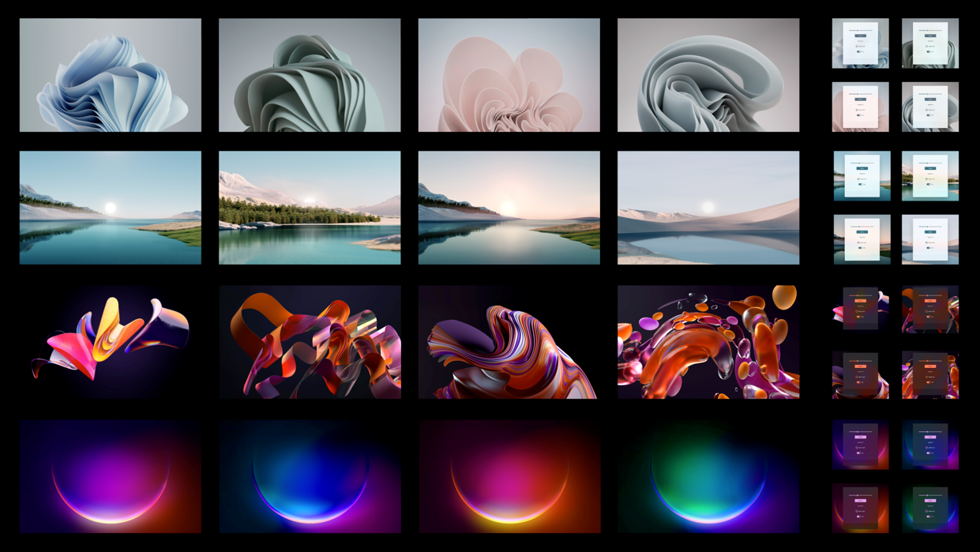Enable the toggle in the pink bloom preview

point(859,115)
